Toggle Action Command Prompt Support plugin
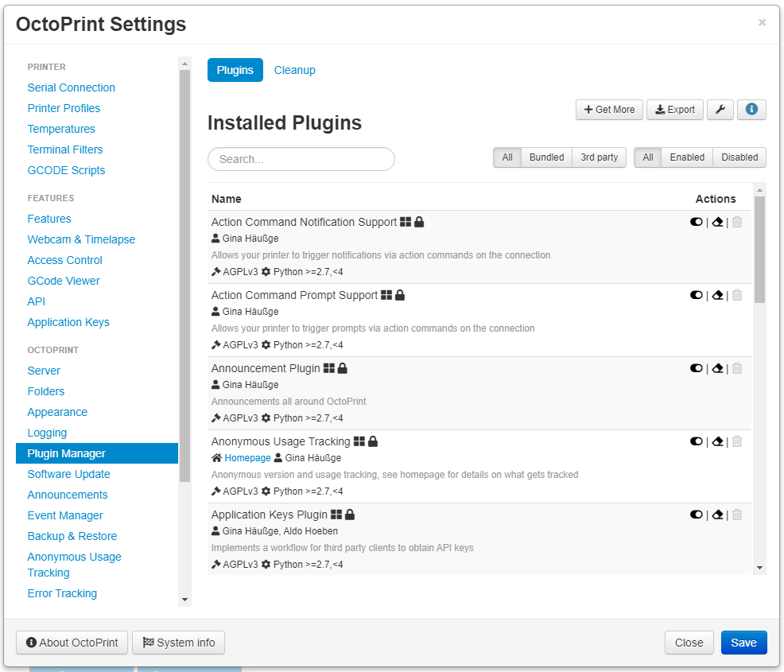The image size is (784, 672). (696, 295)
